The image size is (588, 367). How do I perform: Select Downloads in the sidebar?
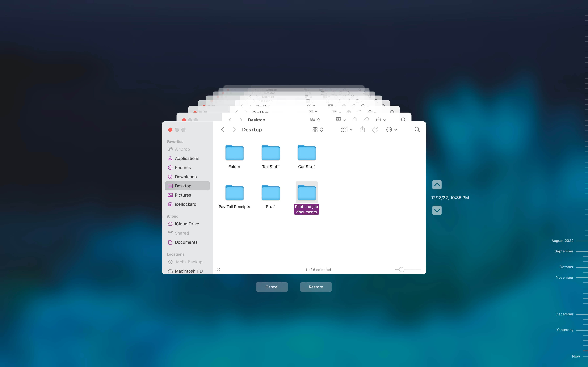tap(186, 177)
